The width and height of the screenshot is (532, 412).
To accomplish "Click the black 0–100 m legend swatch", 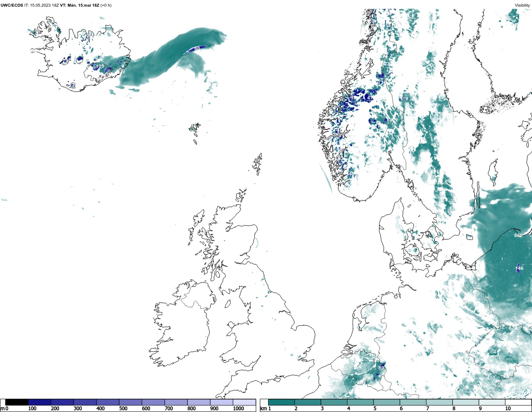I will [x=17, y=402].
